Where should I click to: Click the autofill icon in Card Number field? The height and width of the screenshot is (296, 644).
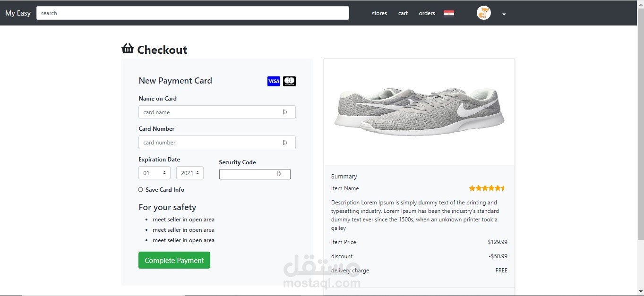tap(285, 143)
